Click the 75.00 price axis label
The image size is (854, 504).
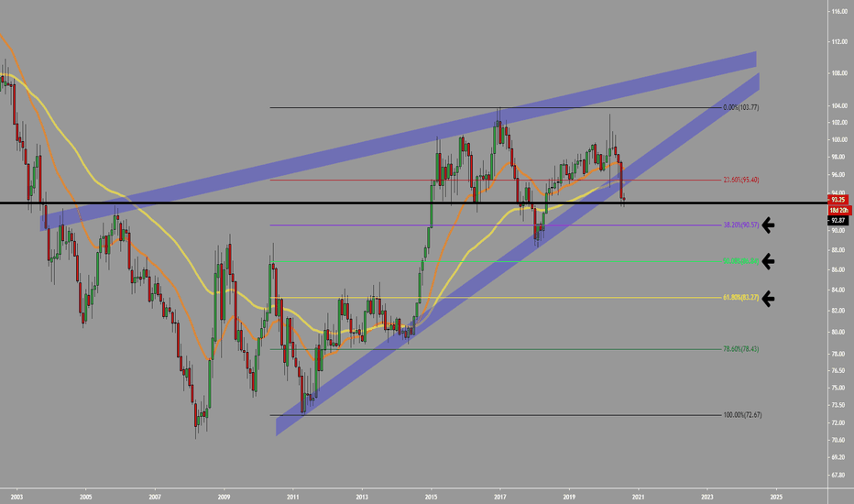click(x=839, y=388)
